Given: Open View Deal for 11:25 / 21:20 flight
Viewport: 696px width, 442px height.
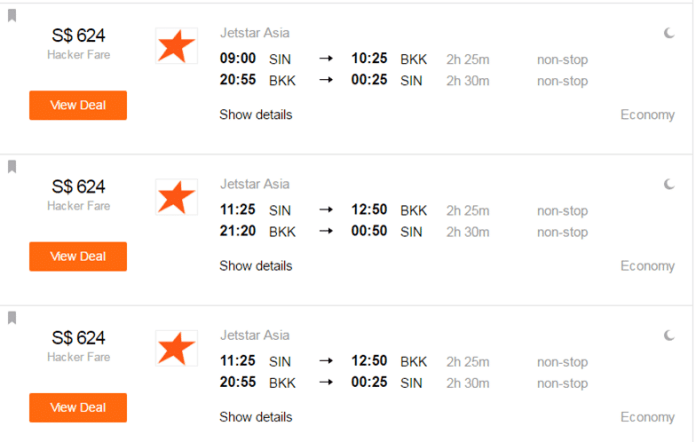Looking at the screenshot, I should pyautogui.click(x=78, y=257).
